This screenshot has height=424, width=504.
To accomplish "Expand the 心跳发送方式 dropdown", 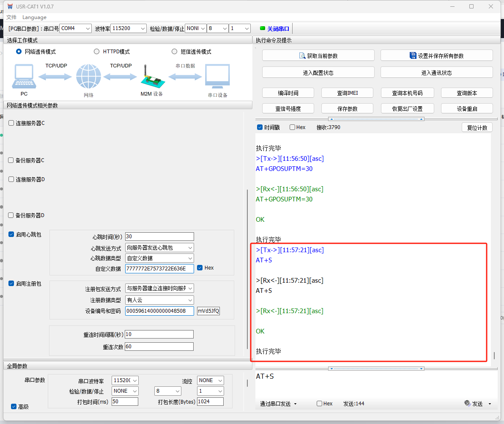I will click(x=159, y=248).
